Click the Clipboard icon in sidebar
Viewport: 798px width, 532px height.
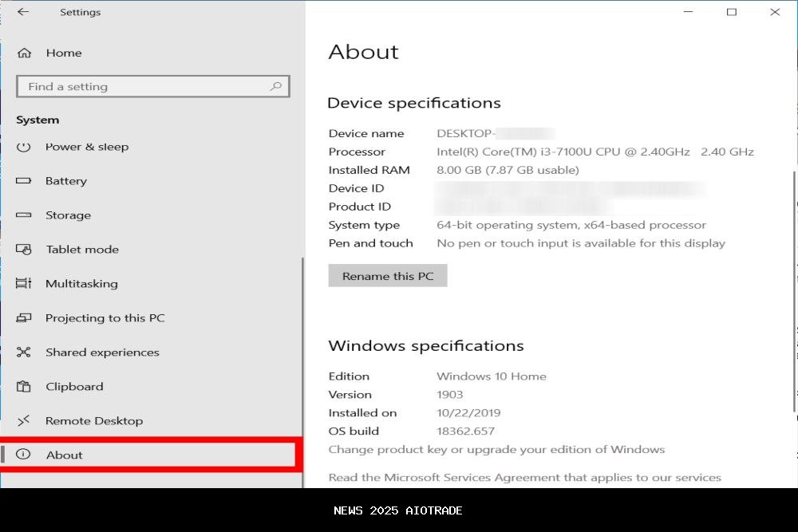24,387
